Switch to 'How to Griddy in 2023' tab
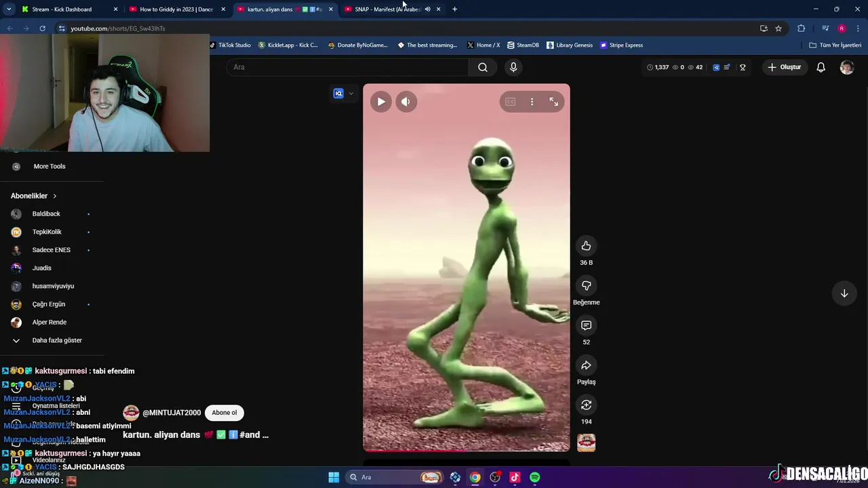Image resolution: width=868 pixels, height=488 pixels. pyautogui.click(x=176, y=9)
